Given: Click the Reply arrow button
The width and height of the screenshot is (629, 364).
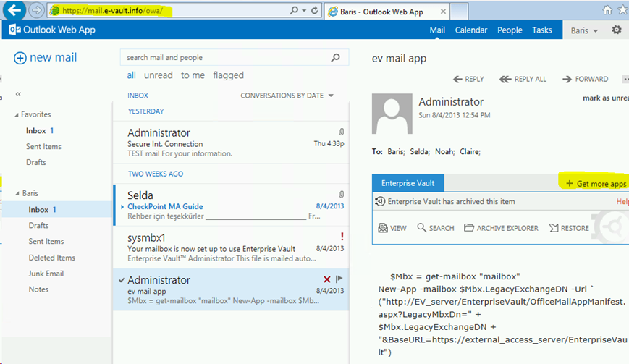Looking at the screenshot, I should pos(468,79).
